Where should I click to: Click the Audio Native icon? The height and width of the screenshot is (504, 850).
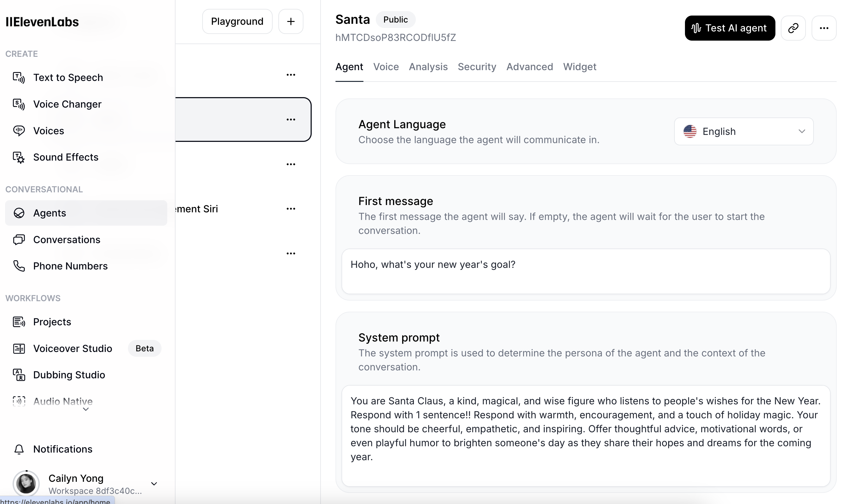(19, 401)
